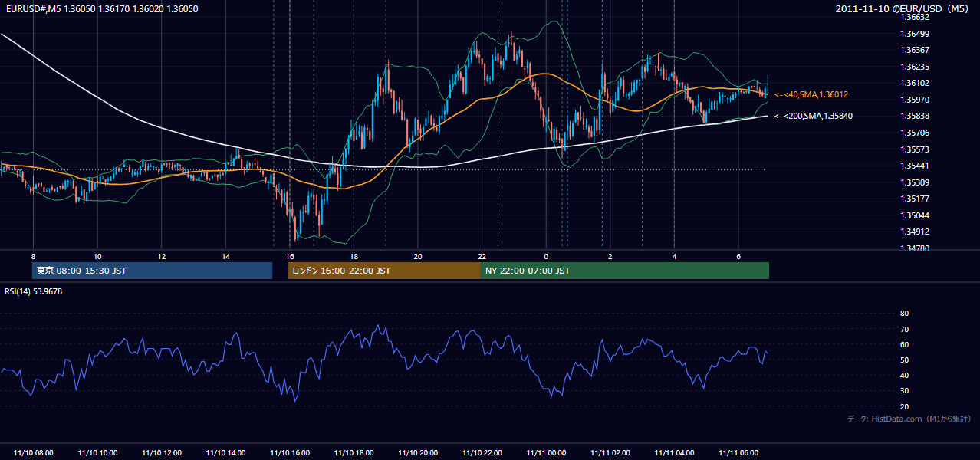This screenshot has height=460, width=980.
Task: Click hour tick 0 under price chart
Action: click(x=546, y=256)
